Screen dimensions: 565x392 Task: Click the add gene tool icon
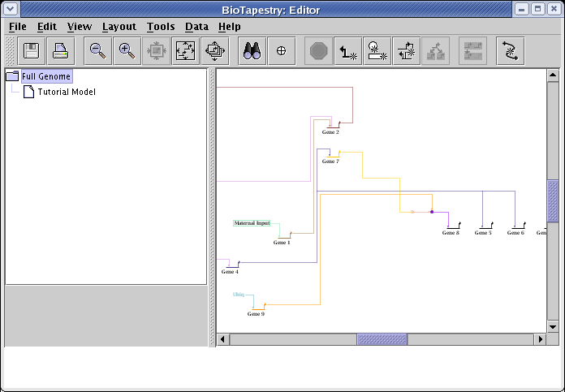377,51
